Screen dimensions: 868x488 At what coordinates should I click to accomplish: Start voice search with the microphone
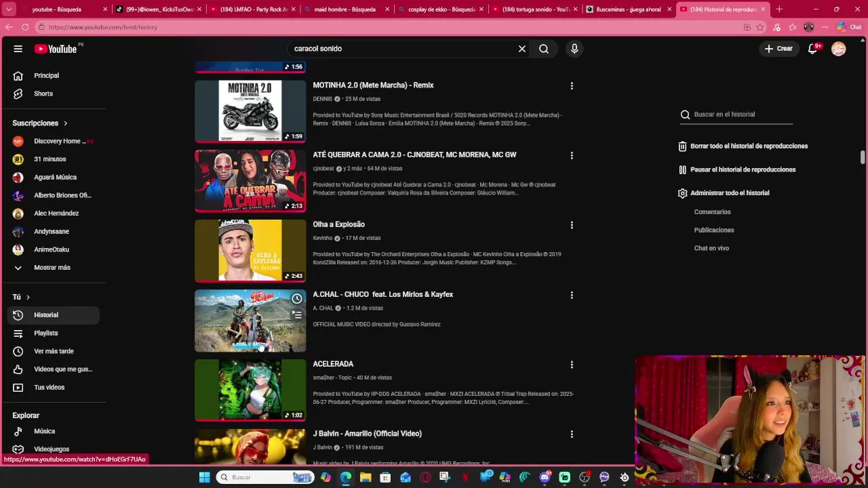(574, 49)
